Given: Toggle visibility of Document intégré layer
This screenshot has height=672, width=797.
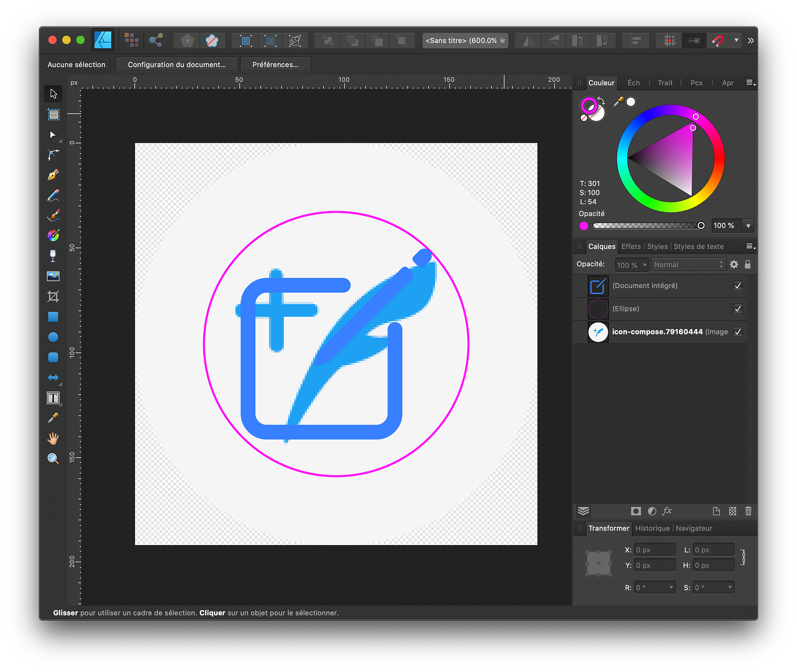Looking at the screenshot, I should (x=738, y=286).
